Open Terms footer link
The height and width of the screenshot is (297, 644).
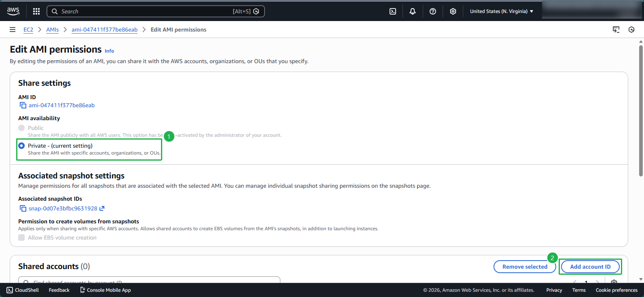coord(579,290)
